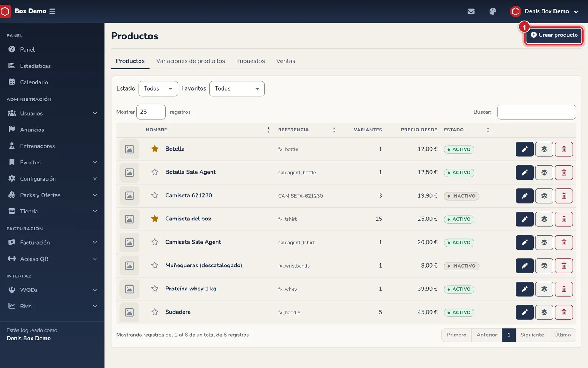Expand the Acceso QR sidebar section

tap(52, 259)
